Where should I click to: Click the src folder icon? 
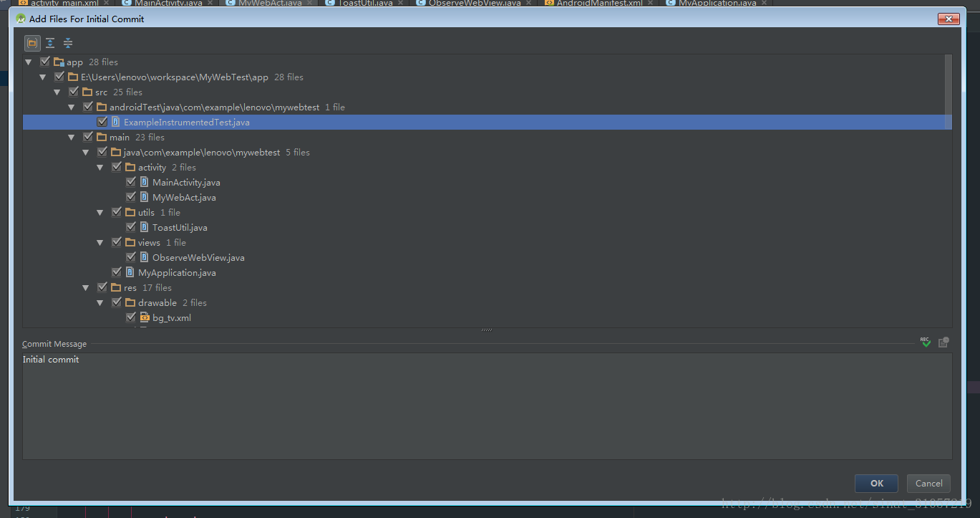pyautogui.click(x=87, y=92)
